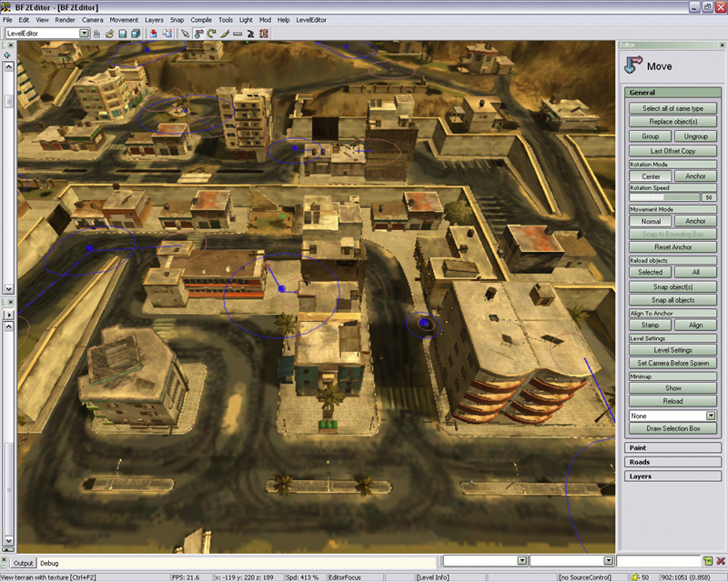Set Movement Mode to Anchor

click(695, 221)
